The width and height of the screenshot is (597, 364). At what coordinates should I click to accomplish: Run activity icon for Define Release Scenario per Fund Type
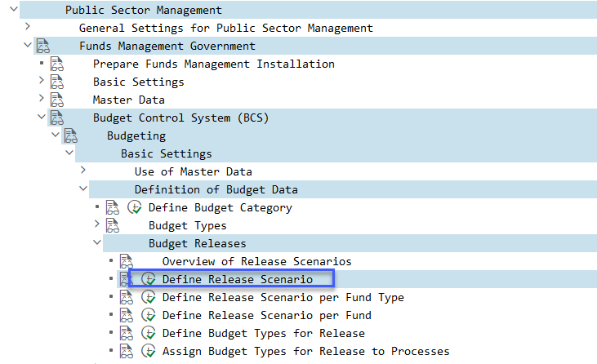[x=149, y=297]
